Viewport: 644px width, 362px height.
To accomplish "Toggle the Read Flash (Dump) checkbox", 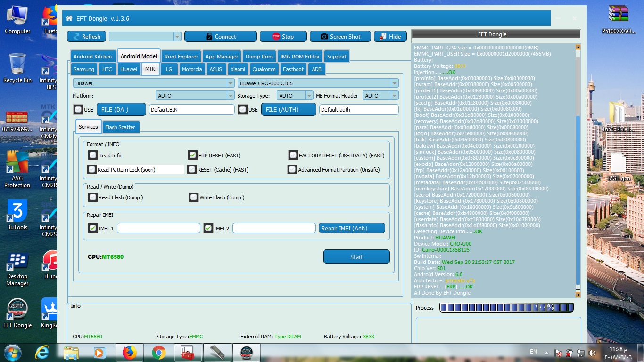I will [93, 197].
